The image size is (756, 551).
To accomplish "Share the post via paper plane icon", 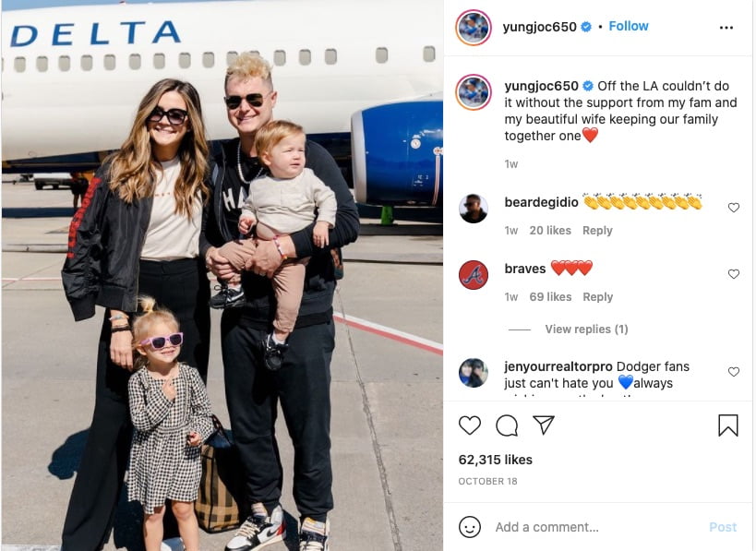I will (x=544, y=425).
